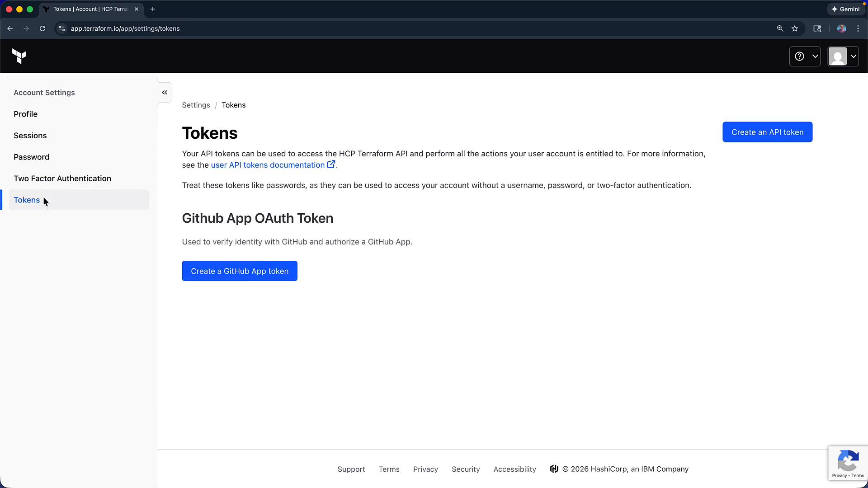Open Chrome three-dot menu
The height and width of the screenshot is (488, 868).
pyautogui.click(x=858, y=28)
